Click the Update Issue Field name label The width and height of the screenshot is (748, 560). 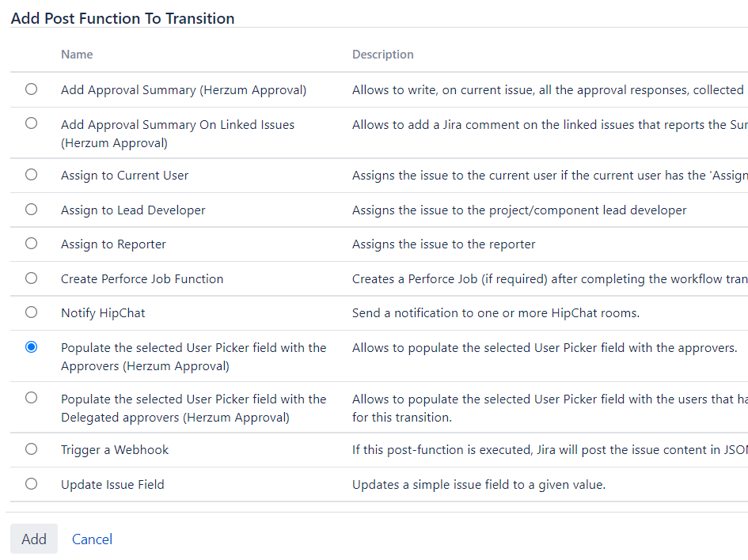[112, 484]
